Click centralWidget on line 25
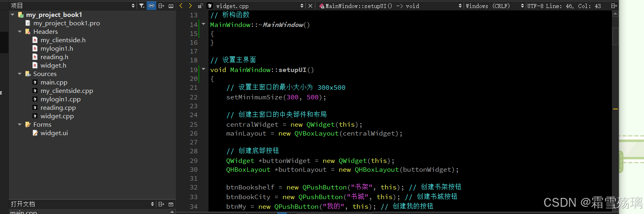Image resolution: width=644 pixels, height=214 pixels. coord(252,124)
